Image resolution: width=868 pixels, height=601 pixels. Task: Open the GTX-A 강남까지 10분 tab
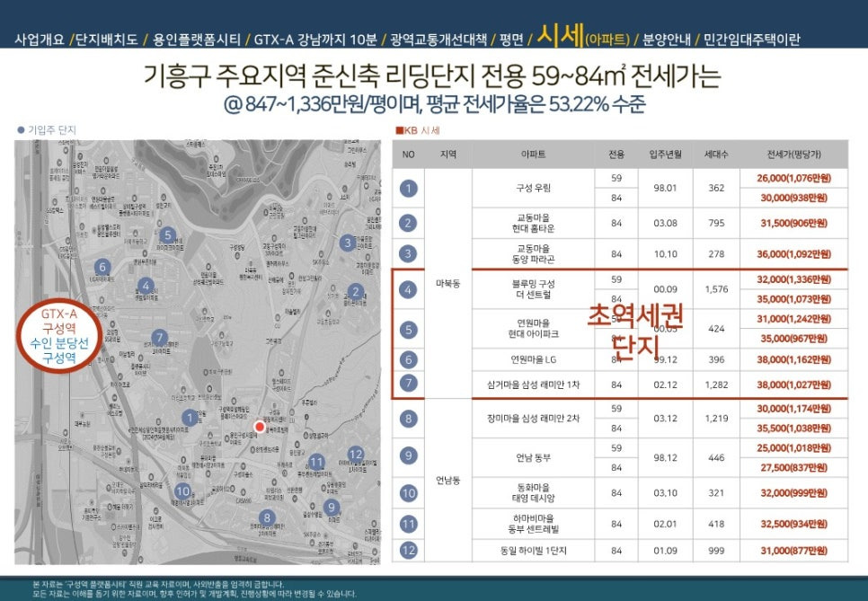(315, 40)
